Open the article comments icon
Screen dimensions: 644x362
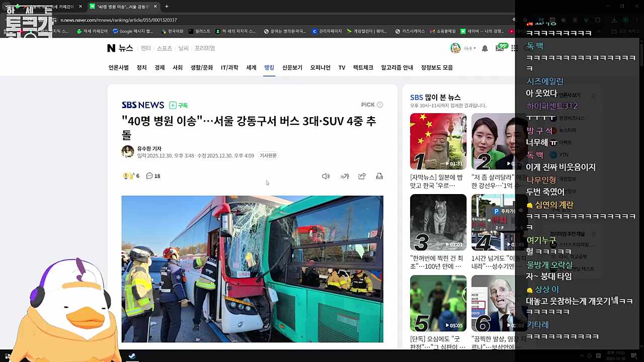(149, 176)
